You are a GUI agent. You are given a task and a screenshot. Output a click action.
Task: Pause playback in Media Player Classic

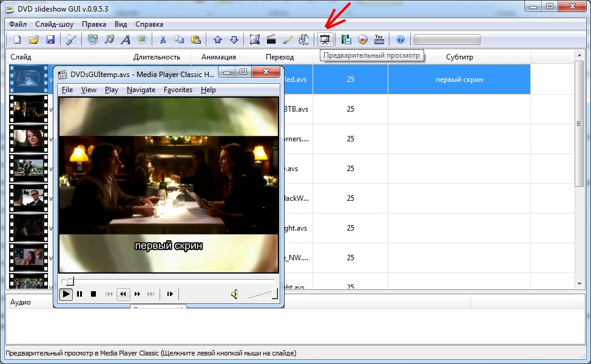click(79, 294)
